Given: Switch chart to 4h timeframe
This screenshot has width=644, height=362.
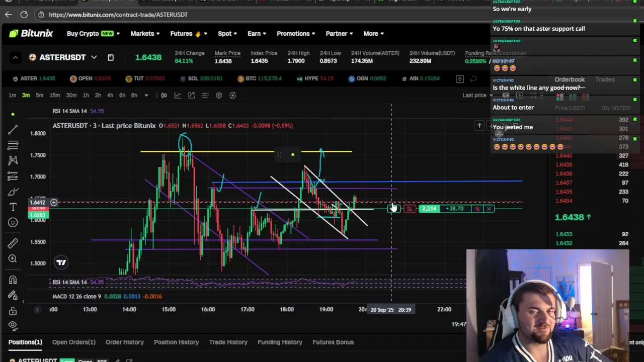Looking at the screenshot, I should 110,95.
